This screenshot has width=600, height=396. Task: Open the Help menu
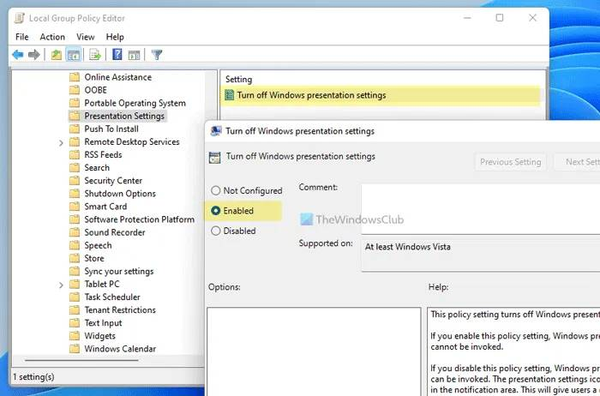coord(115,37)
